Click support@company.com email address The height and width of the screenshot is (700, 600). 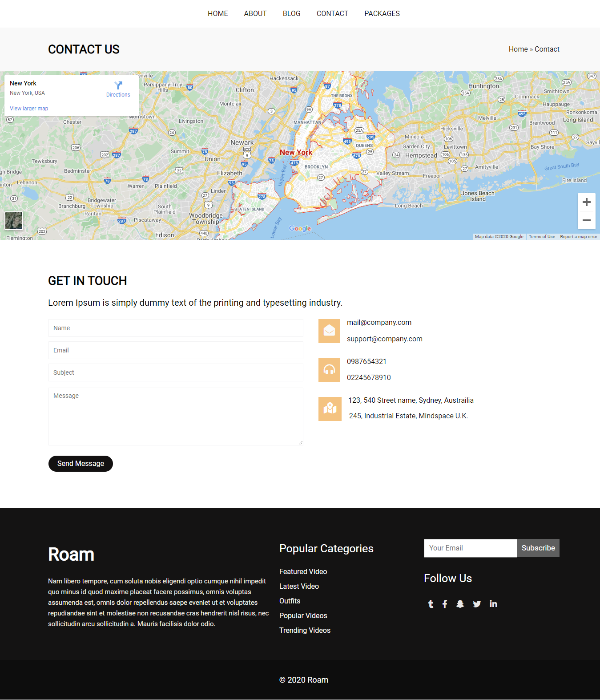coord(385,339)
